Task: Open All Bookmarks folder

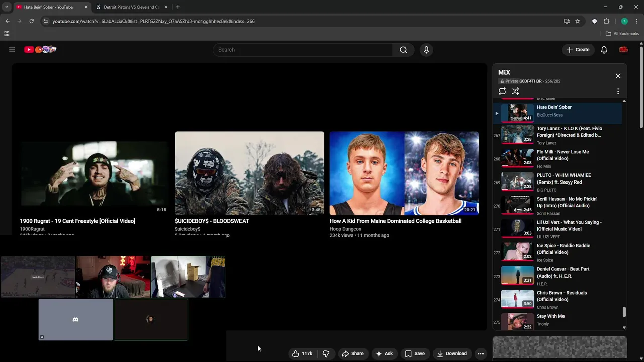Action: [x=622, y=34]
